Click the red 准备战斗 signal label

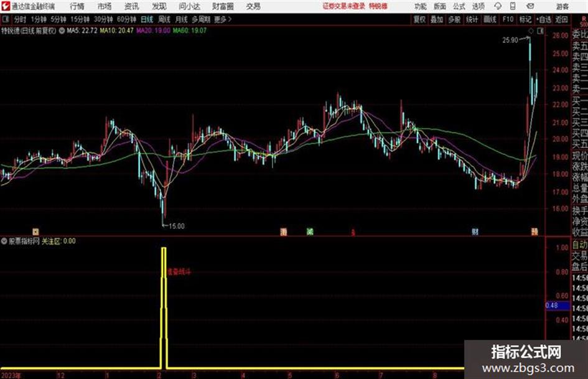pyautogui.click(x=179, y=272)
